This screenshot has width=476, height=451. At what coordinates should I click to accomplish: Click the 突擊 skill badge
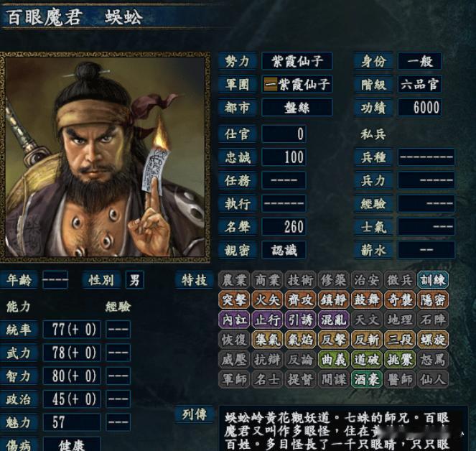[234, 300]
